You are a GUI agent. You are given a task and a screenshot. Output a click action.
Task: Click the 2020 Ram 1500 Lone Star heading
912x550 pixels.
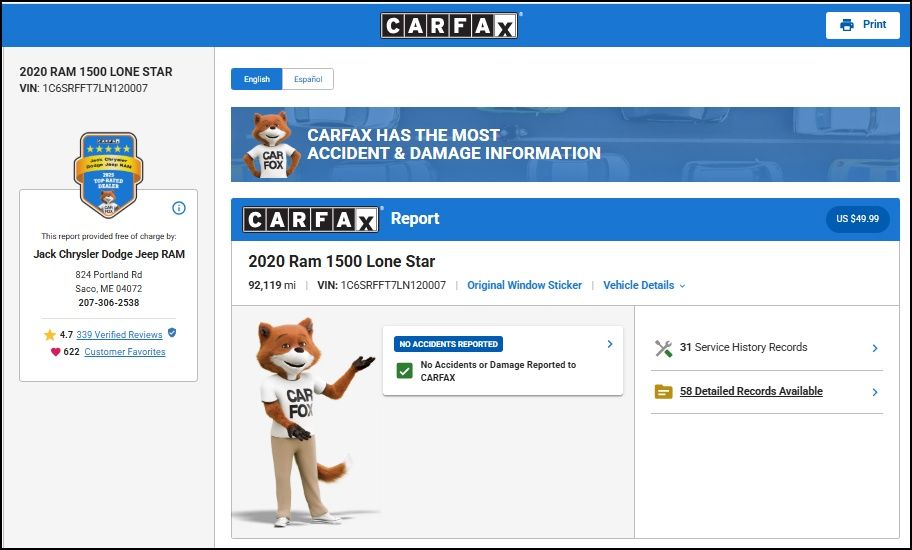coord(341,261)
